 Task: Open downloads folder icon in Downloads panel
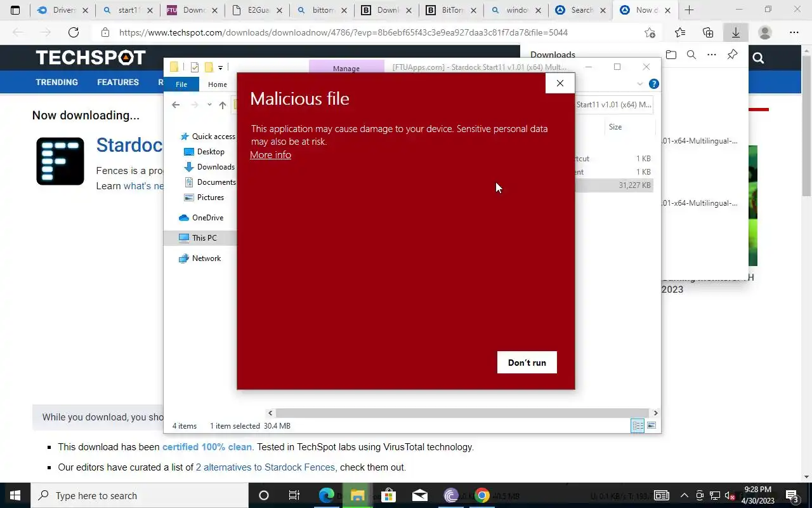click(671, 55)
